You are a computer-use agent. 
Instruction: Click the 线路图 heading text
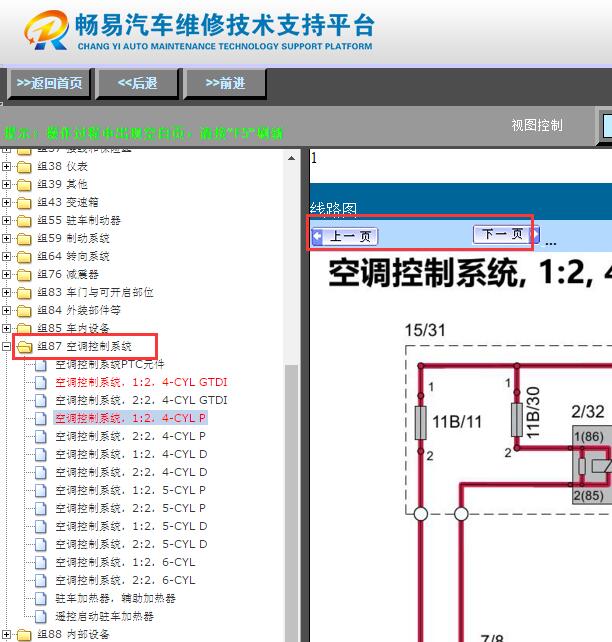333,209
